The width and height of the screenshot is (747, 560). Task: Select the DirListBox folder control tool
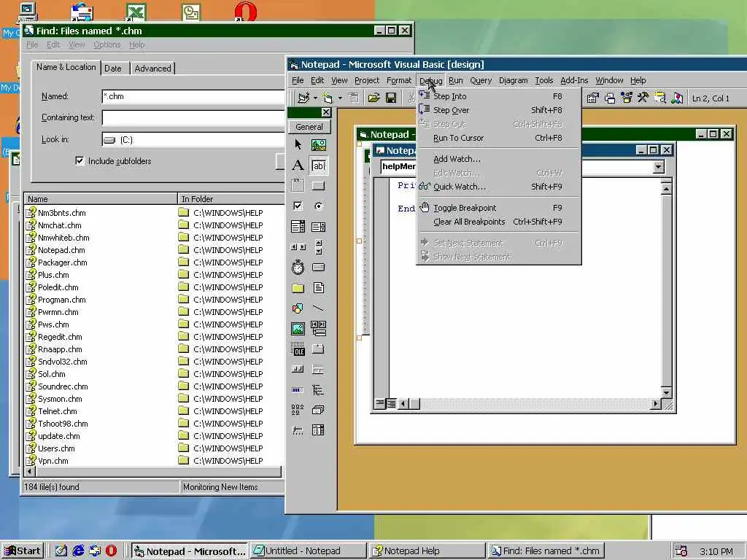(298, 287)
